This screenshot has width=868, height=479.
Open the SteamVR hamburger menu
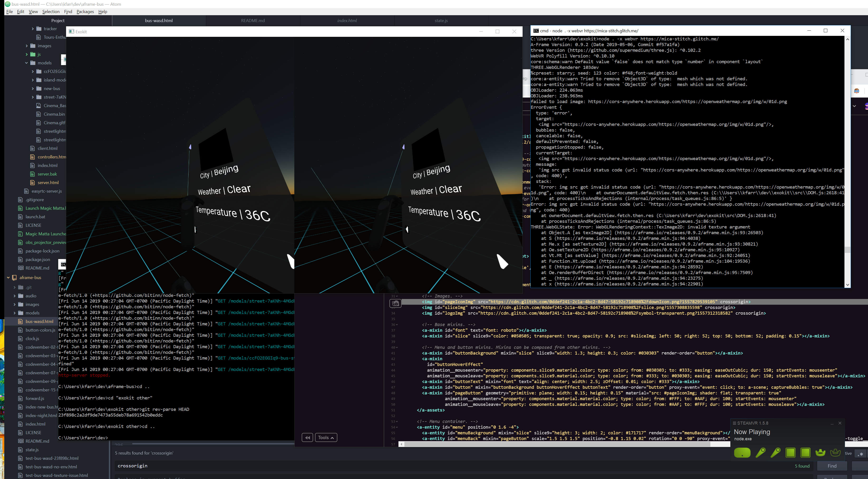click(x=734, y=423)
